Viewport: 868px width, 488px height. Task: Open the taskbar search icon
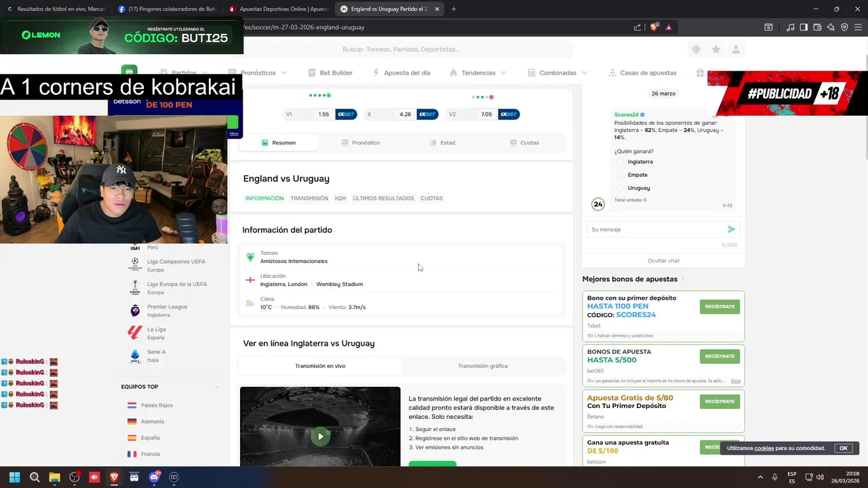click(x=35, y=477)
